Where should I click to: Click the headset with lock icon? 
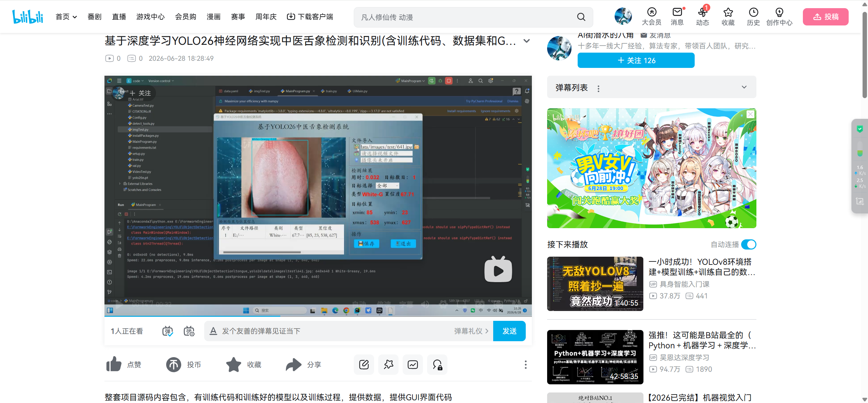(437, 365)
